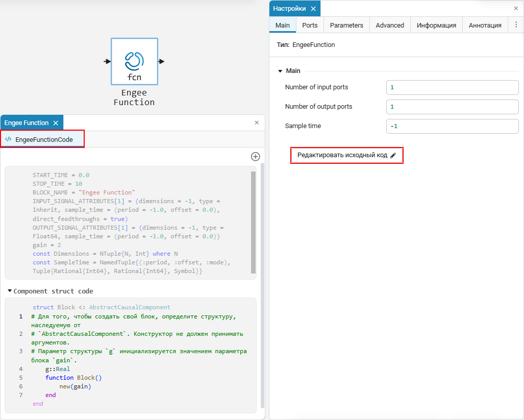
Task: Click the 'gain = 2' line
Action: coord(47,245)
